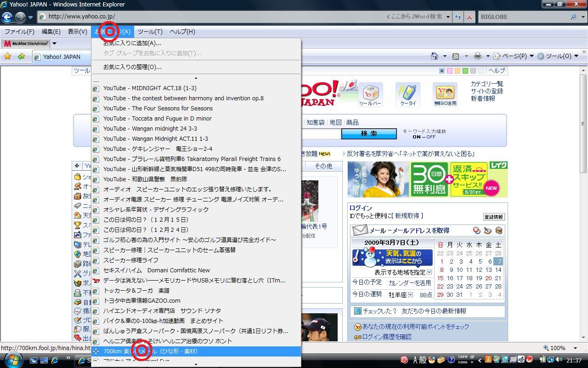Choose お気に入りの整理(O)... menu entry
Viewport: 588px width, 368px height.
pyautogui.click(x=196, y=67)
